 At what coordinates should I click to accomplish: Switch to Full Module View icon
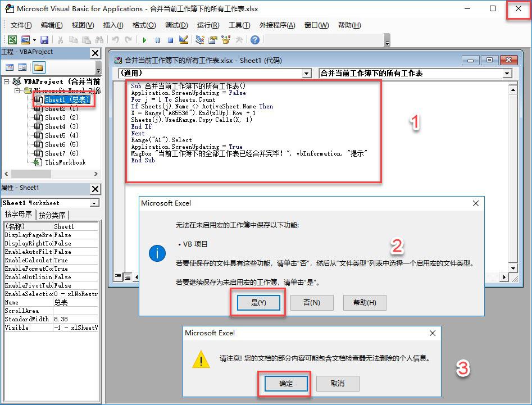pyautogui.click(x=127, y=277)
